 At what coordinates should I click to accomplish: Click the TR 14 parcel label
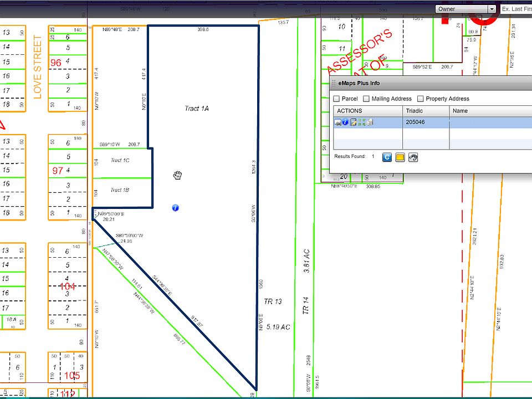point(306,305)
